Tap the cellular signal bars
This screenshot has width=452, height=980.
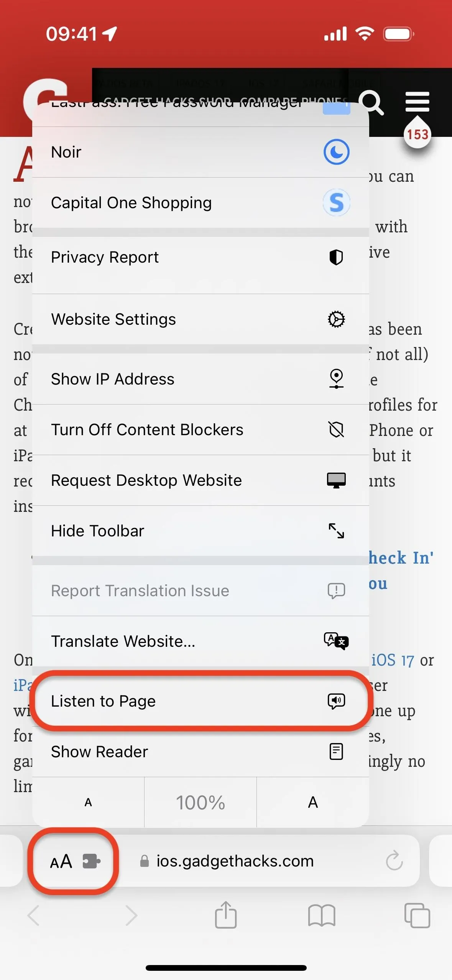pos(335,34)
